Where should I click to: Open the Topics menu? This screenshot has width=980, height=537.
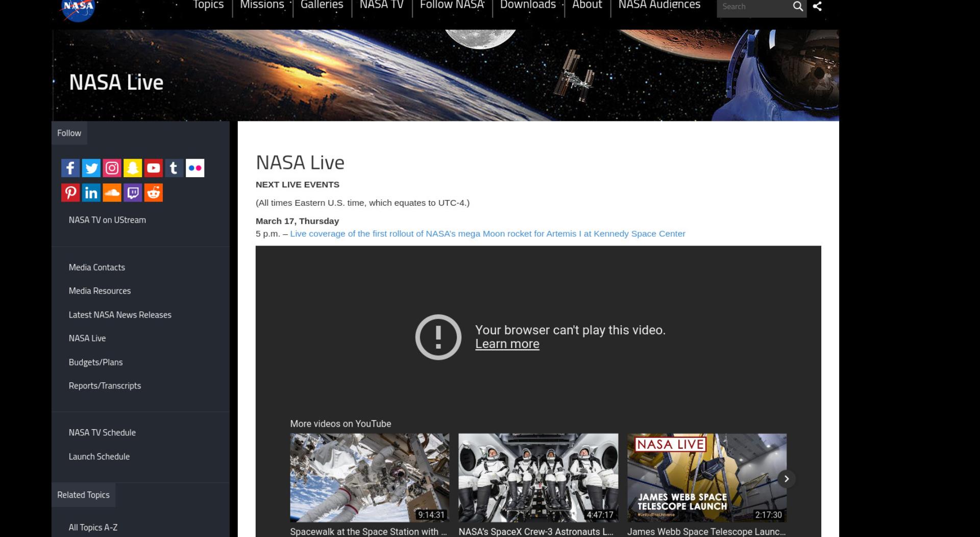208,5
